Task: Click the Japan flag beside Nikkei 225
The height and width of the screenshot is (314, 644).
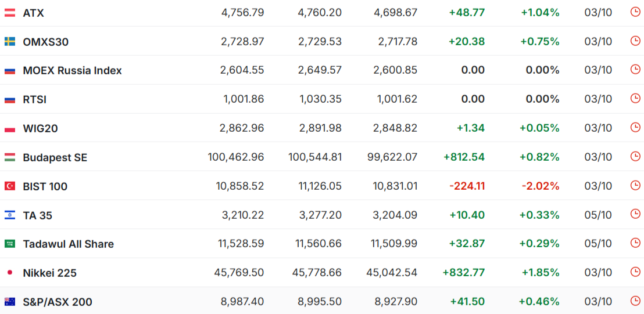Action: point(10,273)
